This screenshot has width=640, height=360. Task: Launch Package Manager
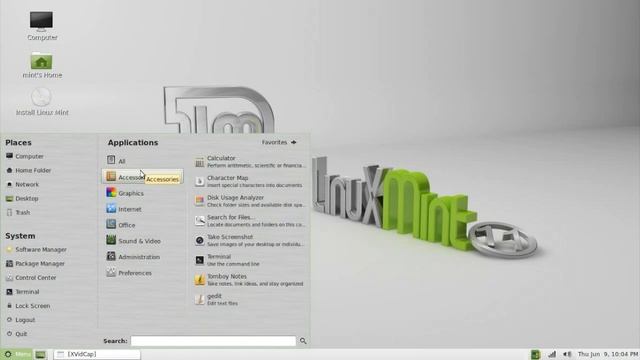36,264
